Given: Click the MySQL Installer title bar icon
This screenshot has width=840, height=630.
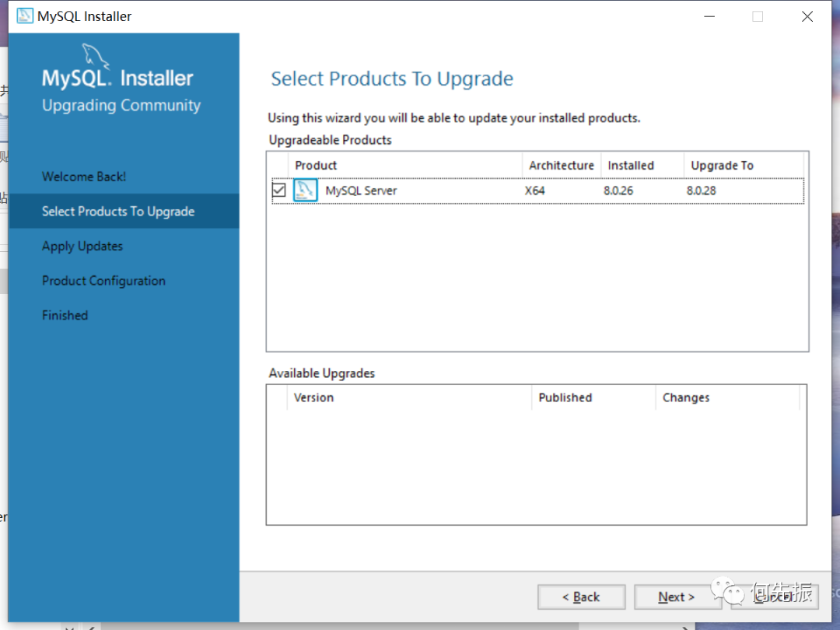Looking at the screenshot, I should (x=25, y=16).
